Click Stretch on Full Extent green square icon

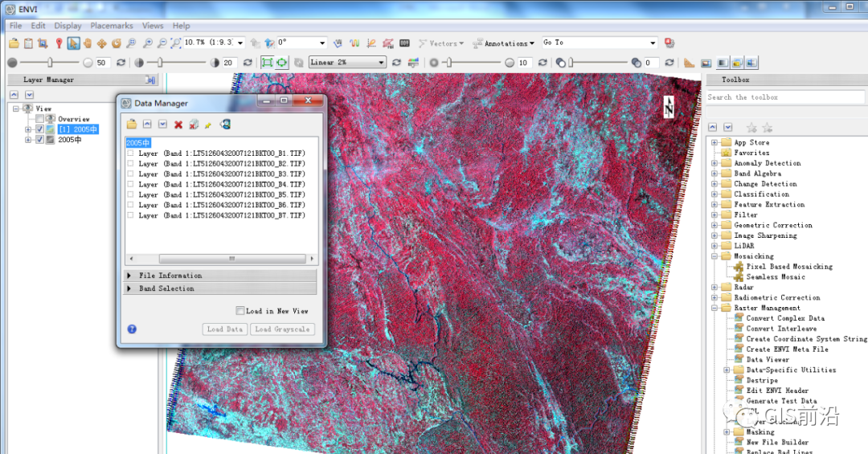pyautogui.click(x=267, y=63)
